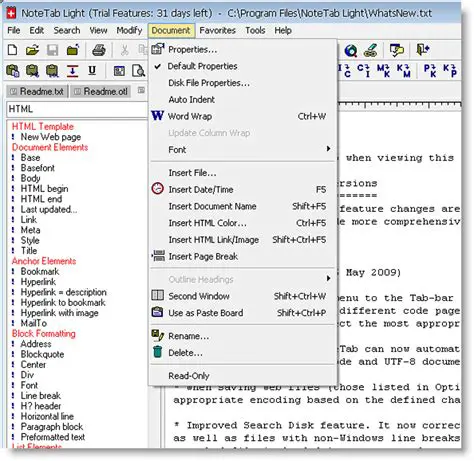Select New Web page clip
Screen dimensions: 474x461
51,137
